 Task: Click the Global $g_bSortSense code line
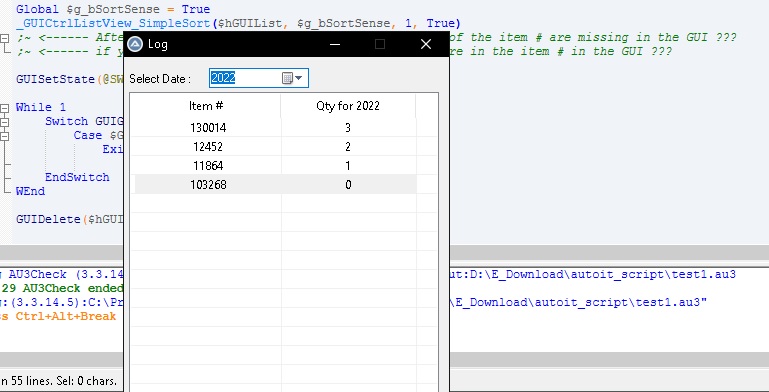pos(113,9)
